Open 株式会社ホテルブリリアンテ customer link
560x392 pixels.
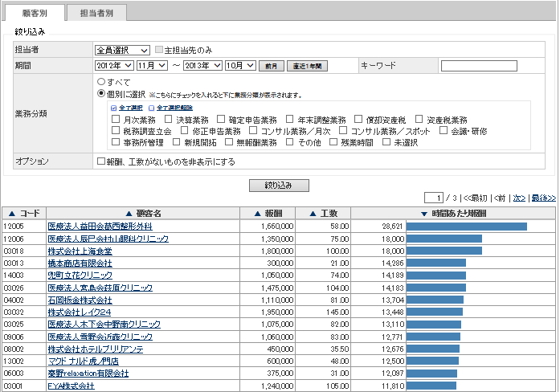(x=96, y=349)
